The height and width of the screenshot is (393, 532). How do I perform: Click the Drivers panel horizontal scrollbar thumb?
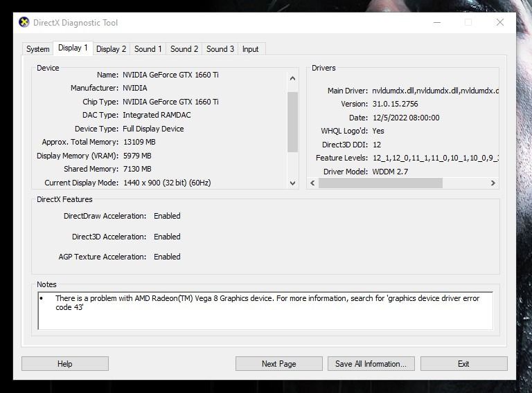[380, 183]
